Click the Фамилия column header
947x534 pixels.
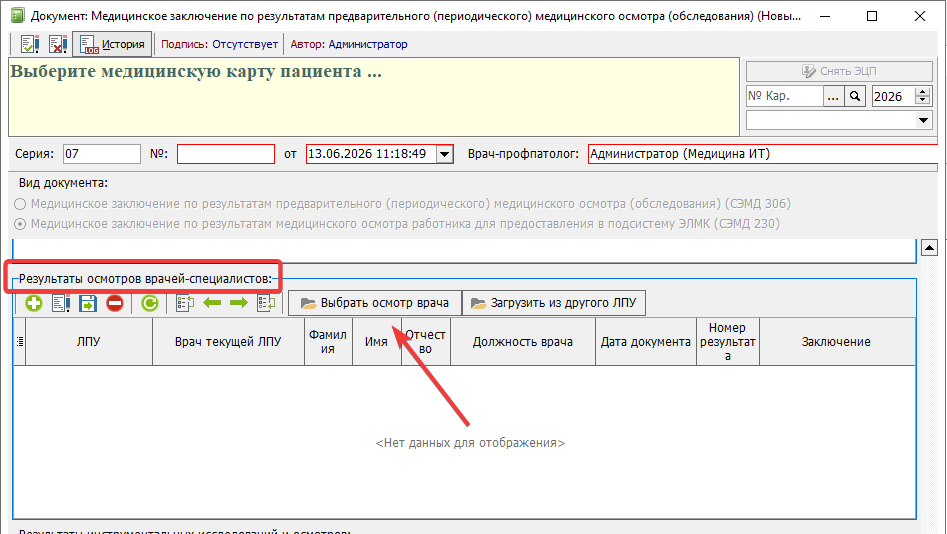click(x=328, y=342)
